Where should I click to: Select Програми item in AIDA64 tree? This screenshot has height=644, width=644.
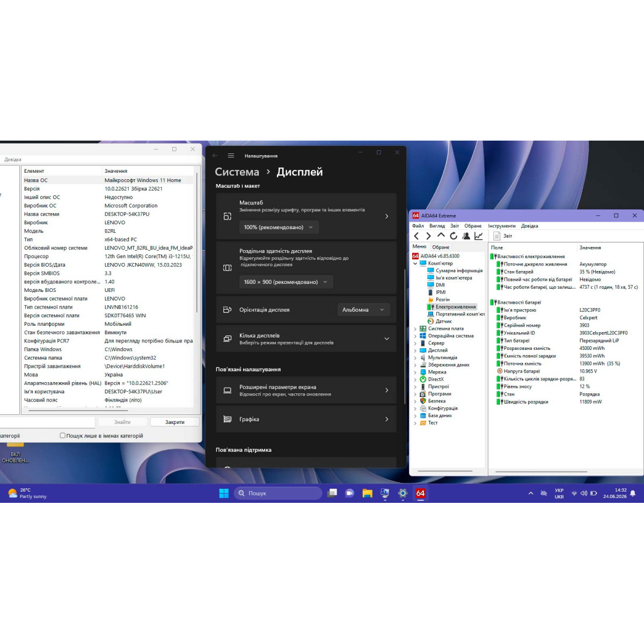click(x=435, y=394)
